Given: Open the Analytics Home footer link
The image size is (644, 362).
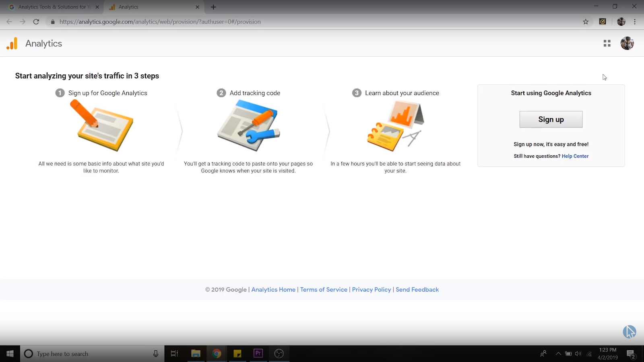Looking at the screenshot, I should [273, 290].
